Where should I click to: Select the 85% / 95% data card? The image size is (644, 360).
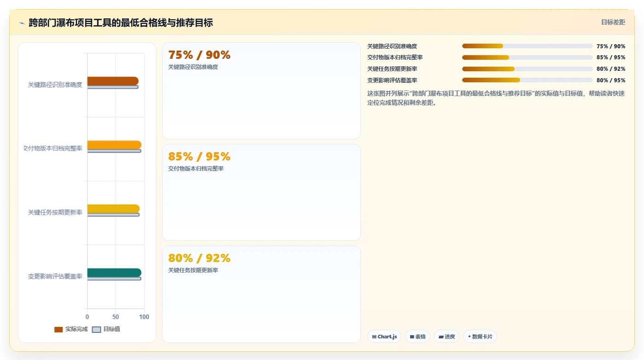coord(261,192)
